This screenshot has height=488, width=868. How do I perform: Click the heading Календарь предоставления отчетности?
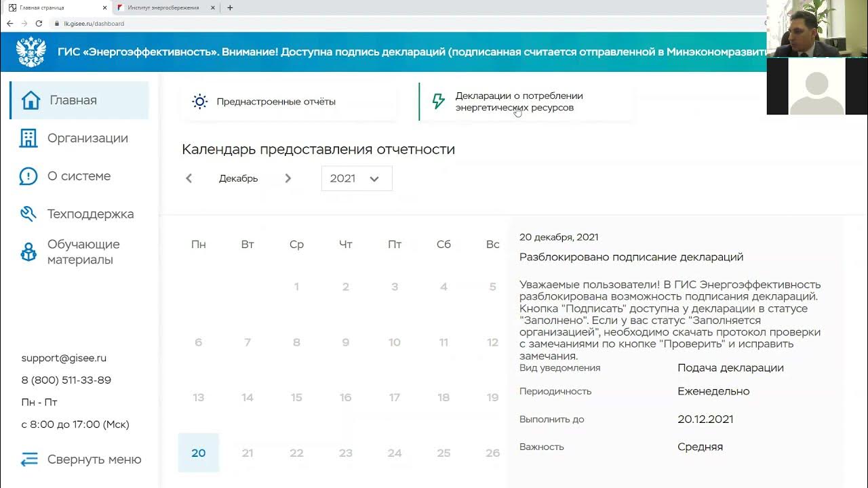point(318,150)
